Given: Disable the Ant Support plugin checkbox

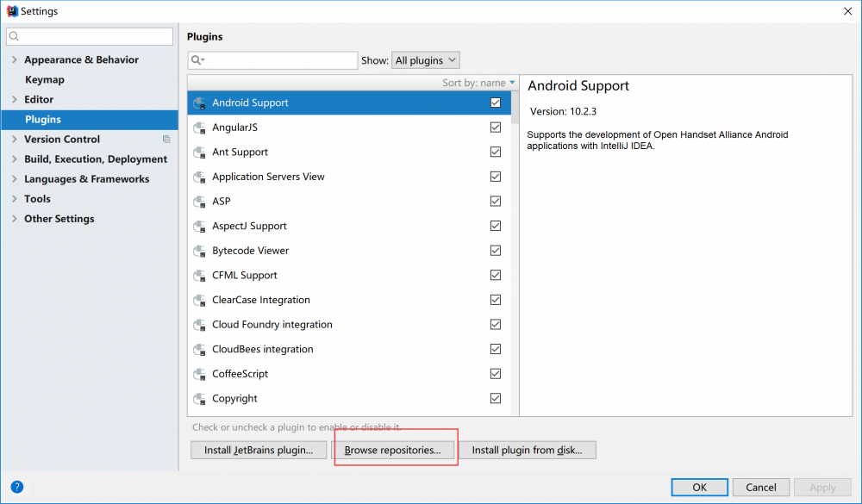Looking at the screenshot, I should (x=496, y=152).
